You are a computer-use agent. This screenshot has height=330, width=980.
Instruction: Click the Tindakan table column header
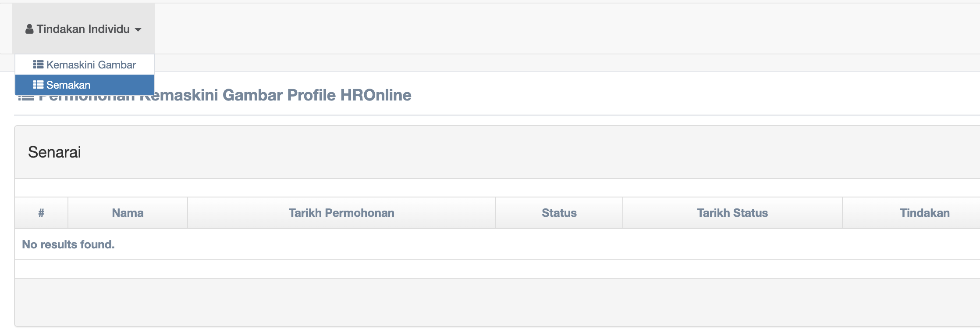point(924,213)
